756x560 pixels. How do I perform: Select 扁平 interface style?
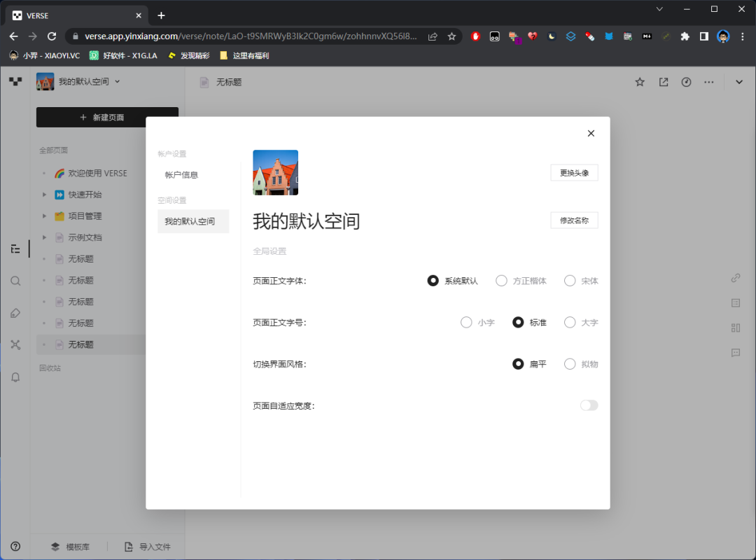[x=518, y=364]
